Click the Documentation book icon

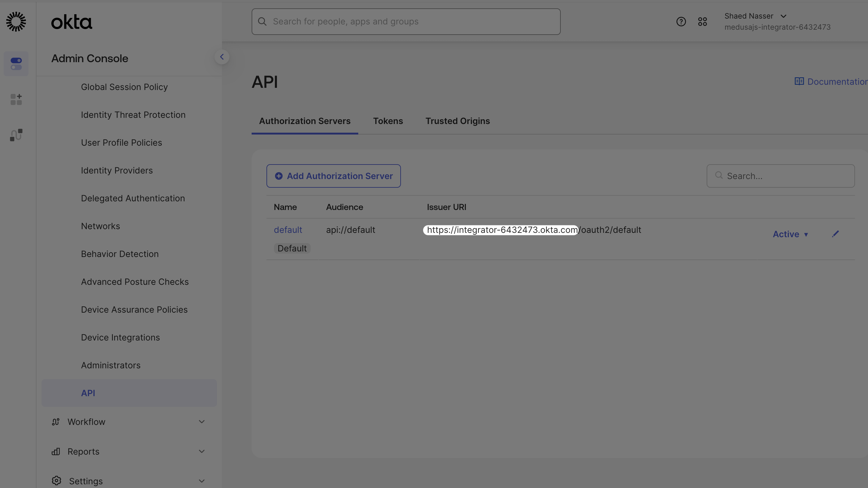coord(800,82)
